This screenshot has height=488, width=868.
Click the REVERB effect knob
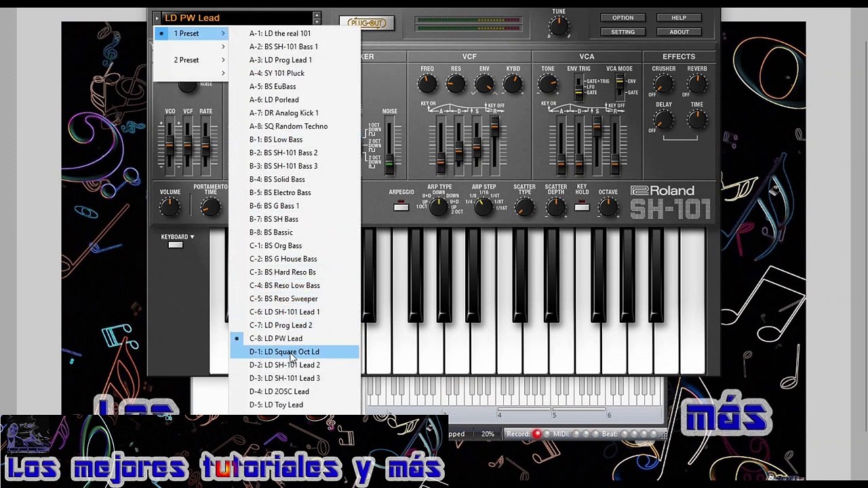pos(696,84)
